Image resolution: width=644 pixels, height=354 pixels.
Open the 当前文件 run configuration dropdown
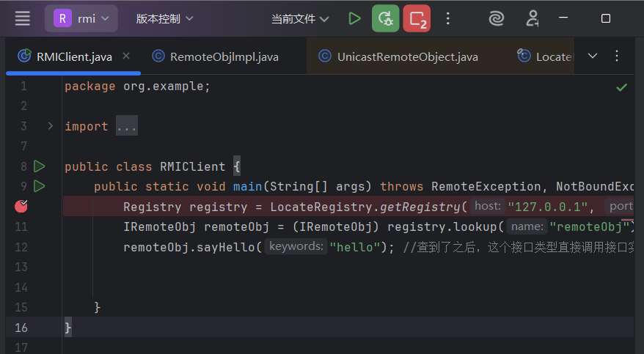tap(300, 19)
